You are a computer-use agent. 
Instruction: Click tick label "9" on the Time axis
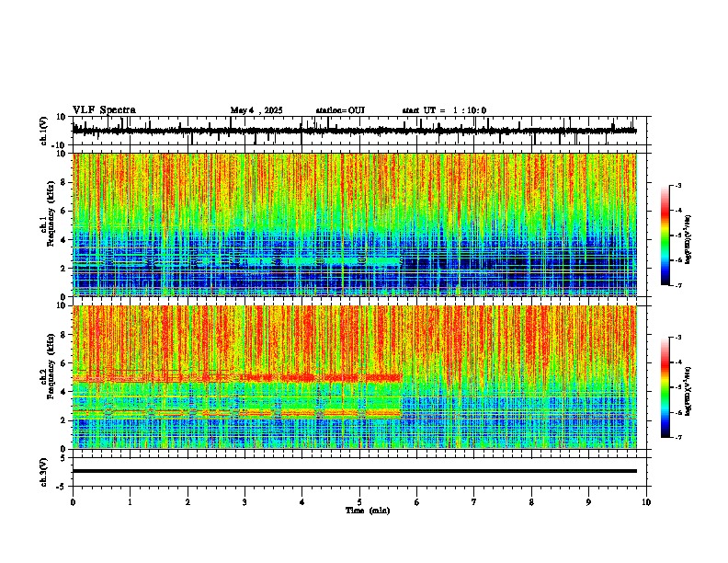pos(588,501)
